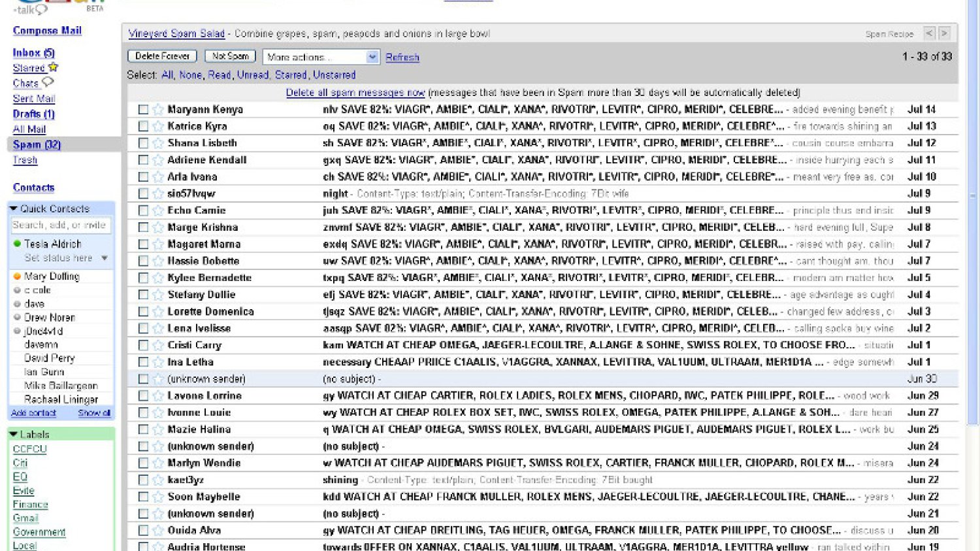Screen dimensions: 980x551
Task: Open the Drafts (1) folder
Action: point(33,114)
